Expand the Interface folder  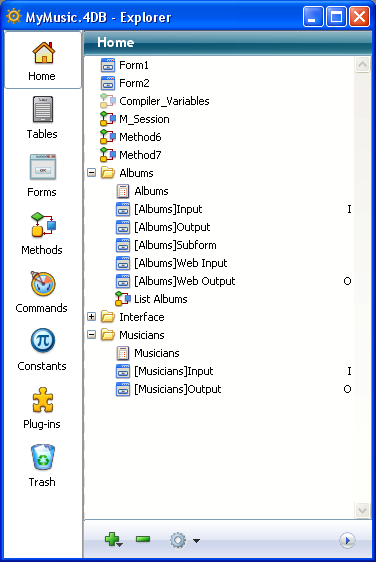pyautogui.click(x=92, y=317)
